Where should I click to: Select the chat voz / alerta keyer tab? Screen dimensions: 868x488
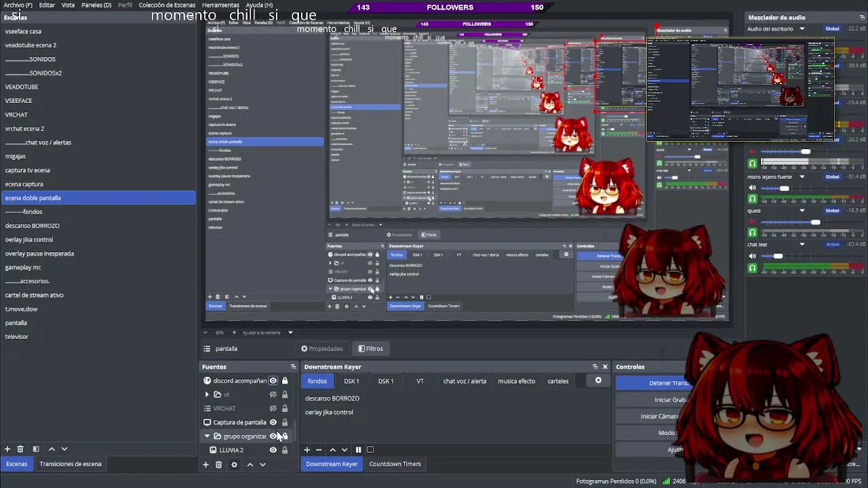(x=465, y=381)
